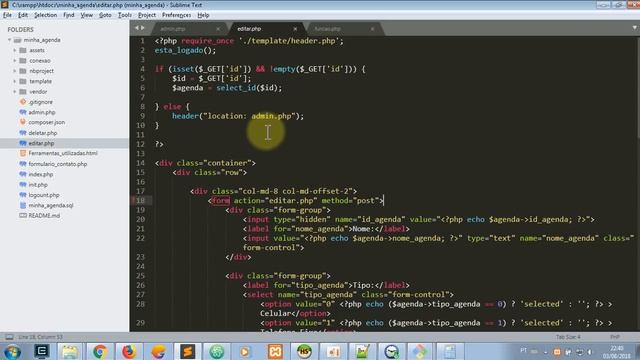Go to previous tab with left arrow
Viewport: 640px width, 360px height.
point(137,28)
